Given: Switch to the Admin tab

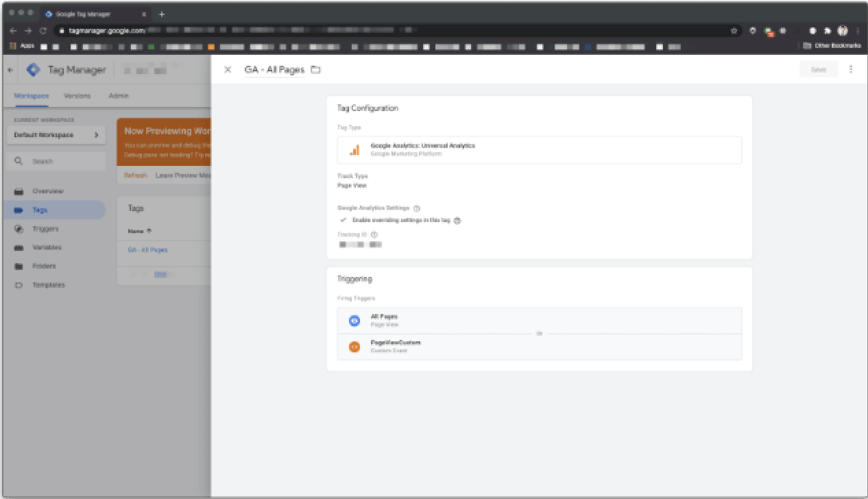Looking at the screenshot, I should tap(119, 96).
